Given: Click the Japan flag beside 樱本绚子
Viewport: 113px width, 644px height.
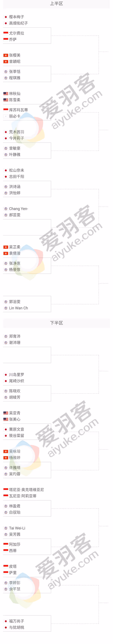Looking at the screenshot, I should point(6,17).
